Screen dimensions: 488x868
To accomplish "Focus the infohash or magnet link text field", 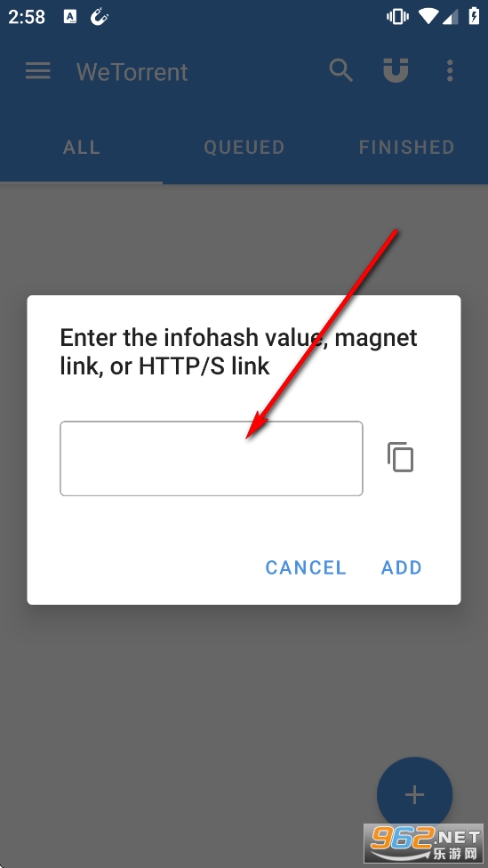I will (212, 458).
